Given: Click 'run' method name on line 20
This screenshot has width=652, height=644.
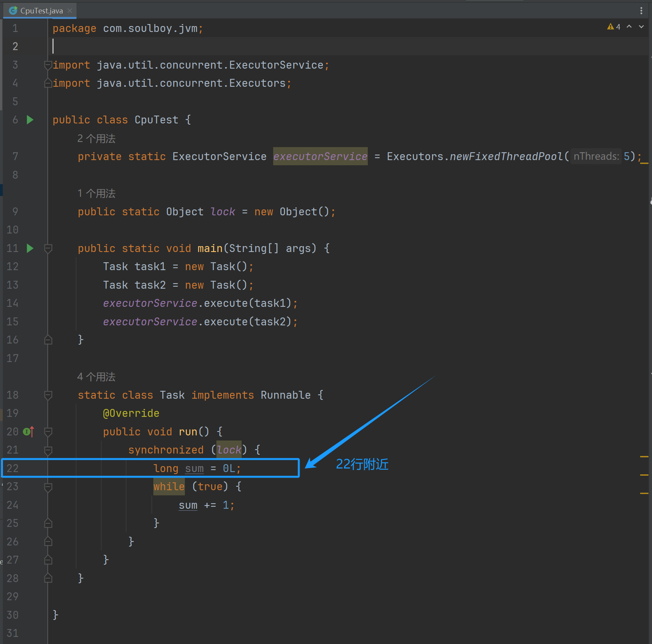Looking at the screenshot, I should (188, 431).
